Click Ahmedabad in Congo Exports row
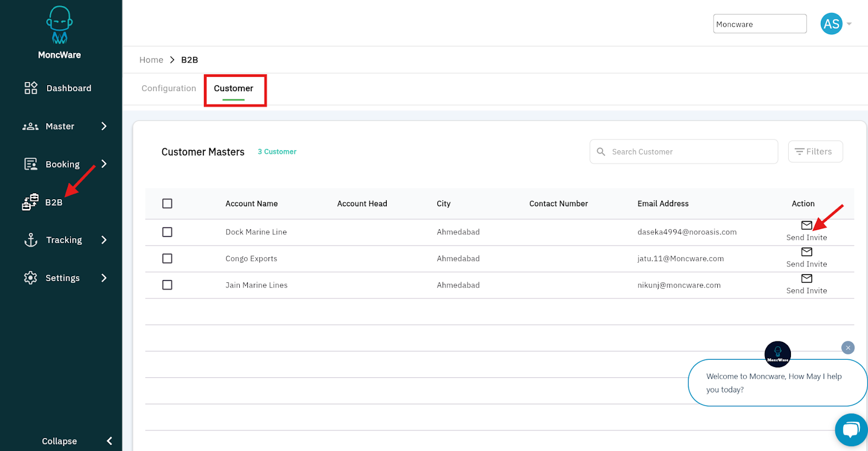The image size is (868, 451). pyautogui.click(x=458, y=258)
